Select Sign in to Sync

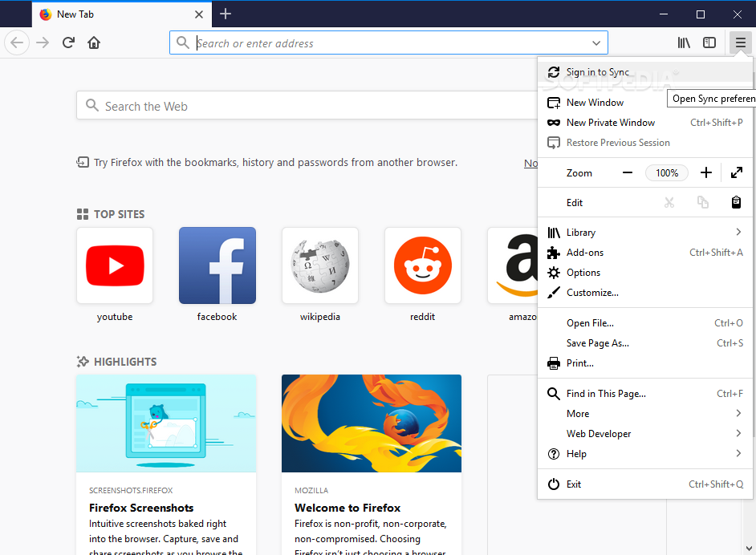[645, 72]
